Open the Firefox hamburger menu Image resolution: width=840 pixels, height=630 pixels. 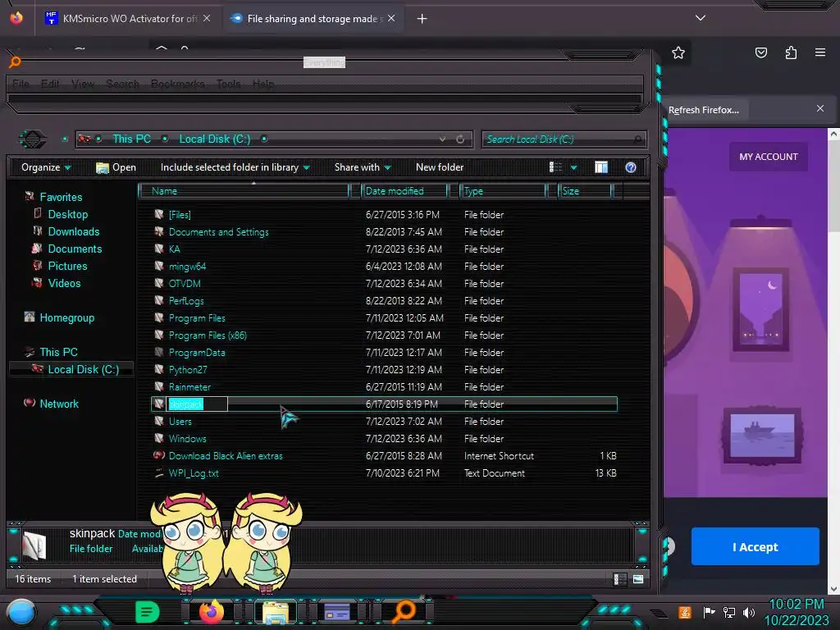click(819, 52)
